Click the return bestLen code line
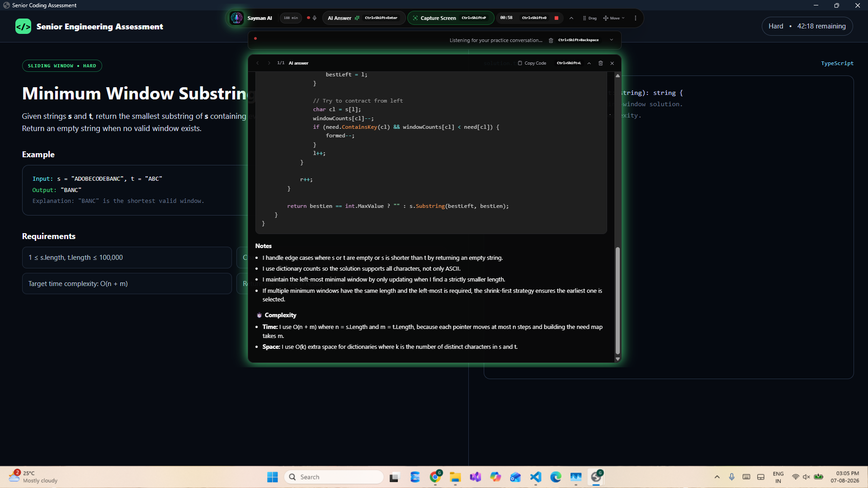The width and height of the screenshot is (868, 488). coord(398,206)
